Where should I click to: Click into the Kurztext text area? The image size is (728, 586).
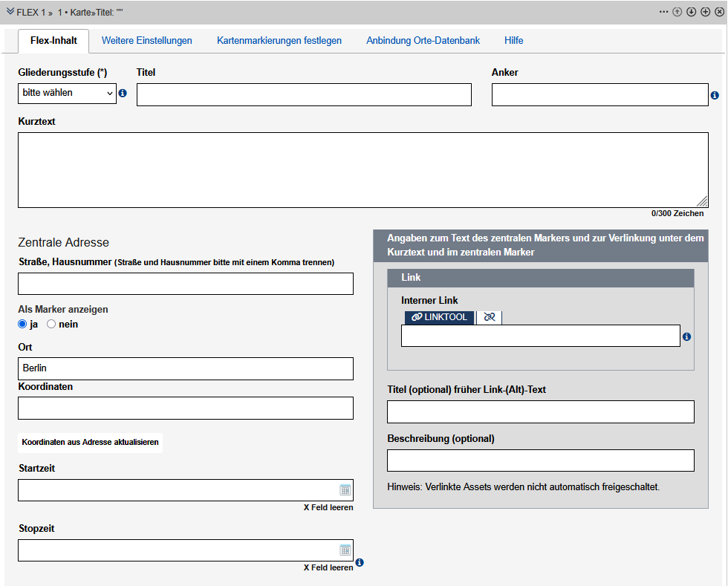tap(363, 170)
